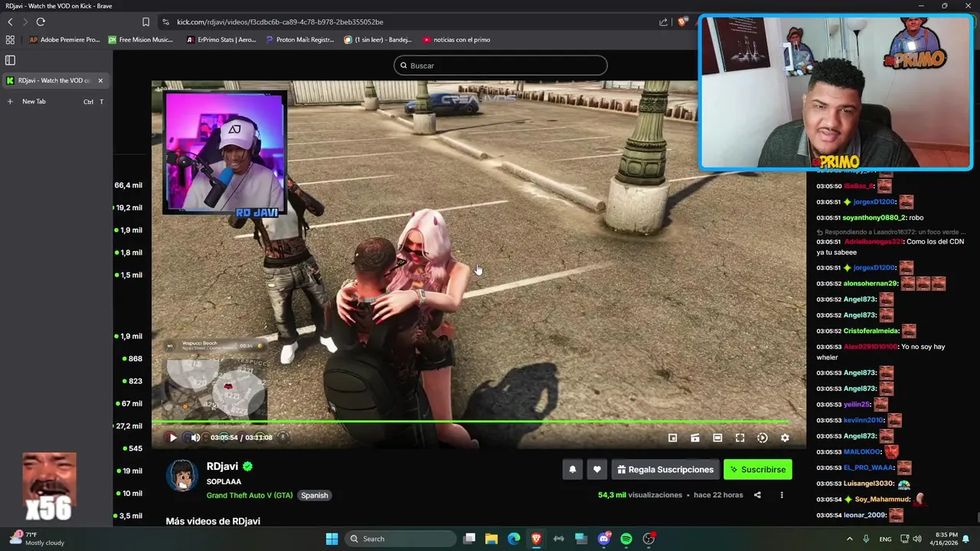Follow RDjavi with the heart button

(597, 470)
